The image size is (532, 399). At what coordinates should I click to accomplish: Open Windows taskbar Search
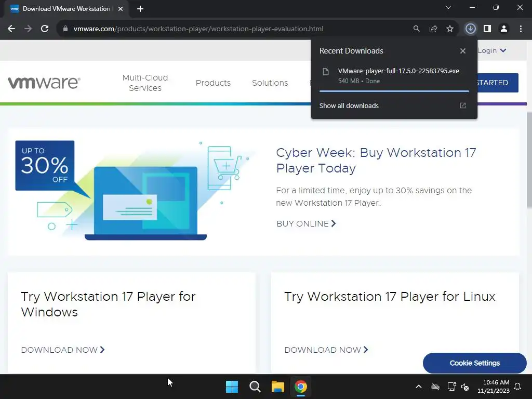[255, 387]
